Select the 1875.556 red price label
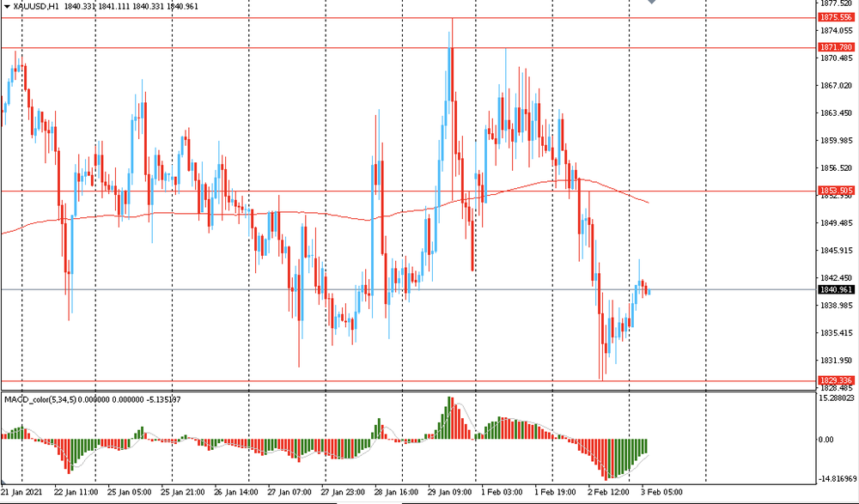The width and height of the screenshot is (859, 504). point(835,17)
